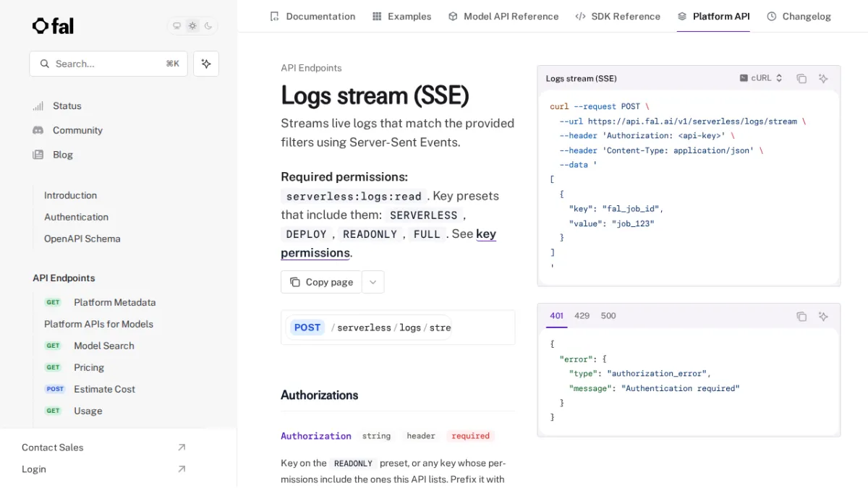View the Changelog tab

(799, 16)
